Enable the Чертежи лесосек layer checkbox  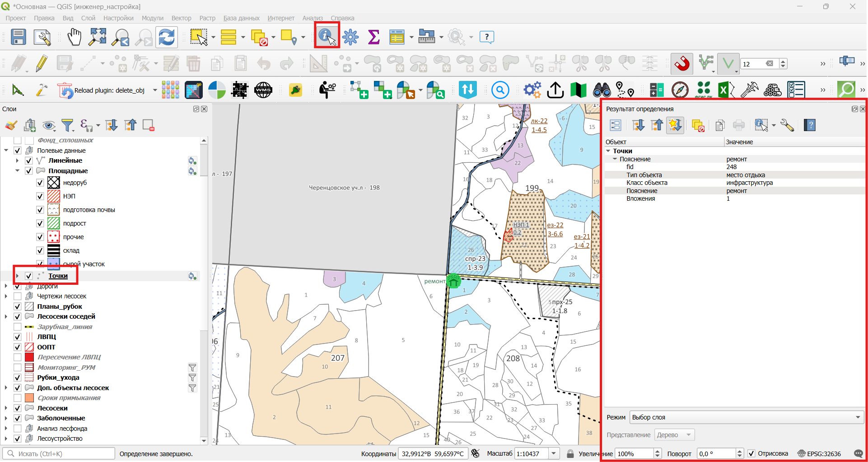[x=18, y=296]
